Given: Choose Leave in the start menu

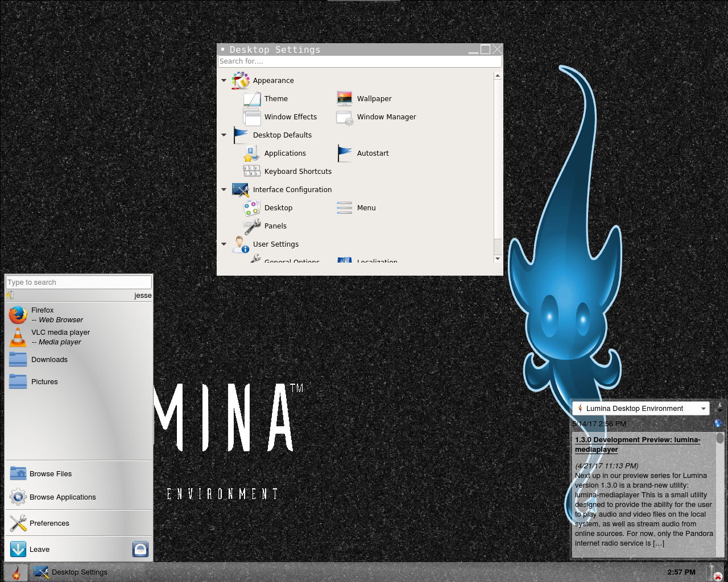Looking at the screenshot, I should pyautogui.click(x=68, y=549).
